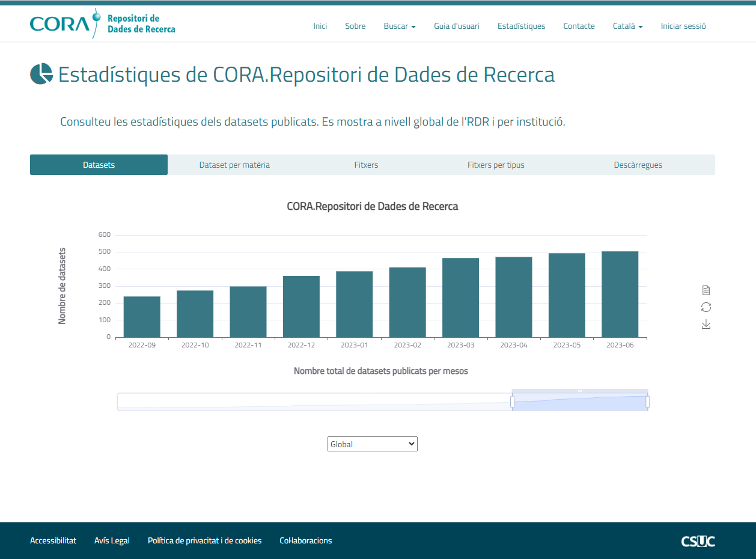Screen dimensions: 756x559
Task: Click the chart title CORA.Repositori de Dades de Recerca
Action: (373, 206)
